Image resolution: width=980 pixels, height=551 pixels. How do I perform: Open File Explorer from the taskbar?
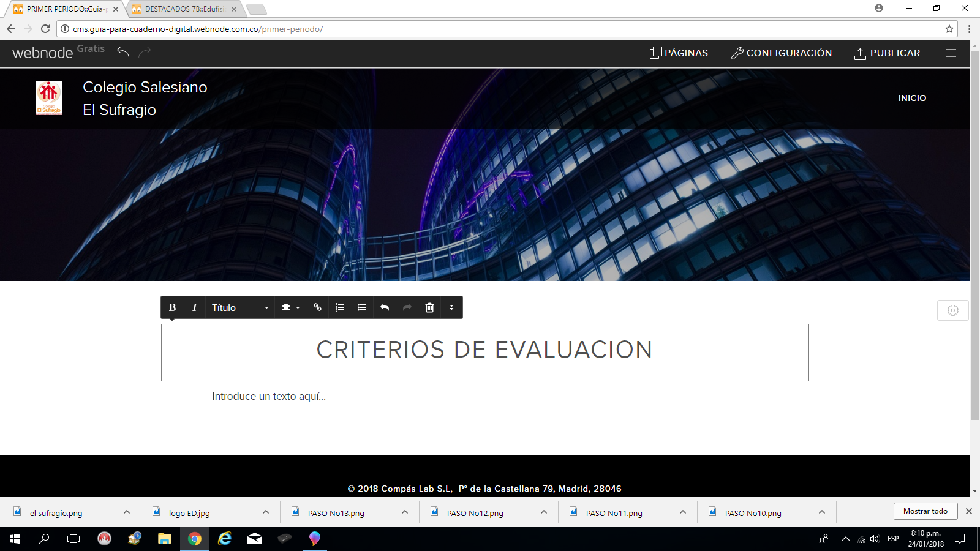tap(164, 539)
